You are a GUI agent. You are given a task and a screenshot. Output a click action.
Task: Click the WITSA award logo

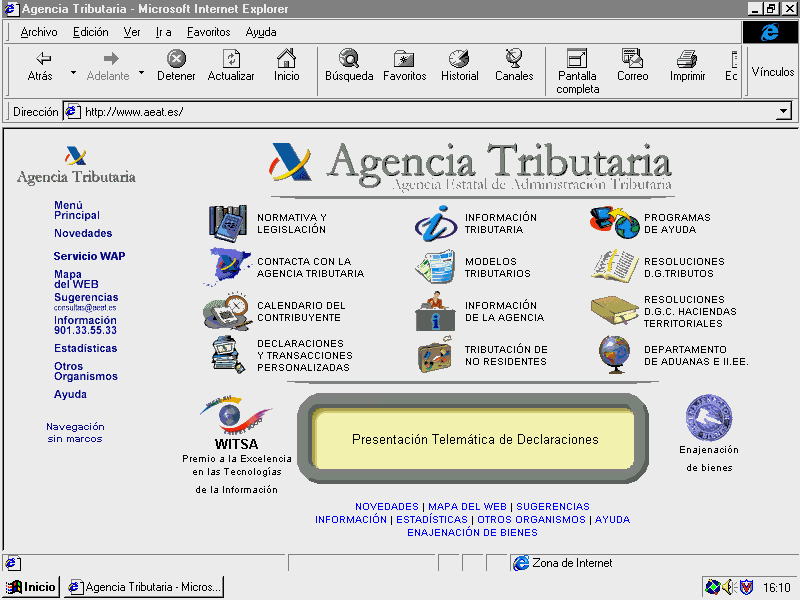[x=236, y=416]
